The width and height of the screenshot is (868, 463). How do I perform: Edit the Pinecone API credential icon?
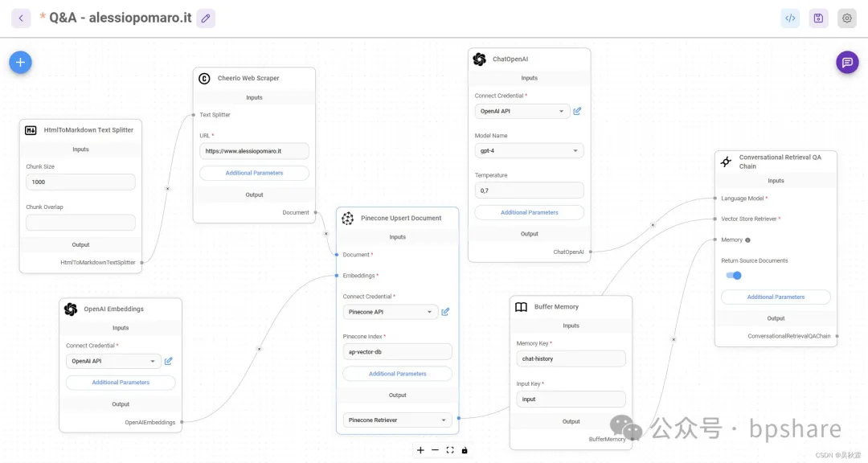tap(445, 312)
